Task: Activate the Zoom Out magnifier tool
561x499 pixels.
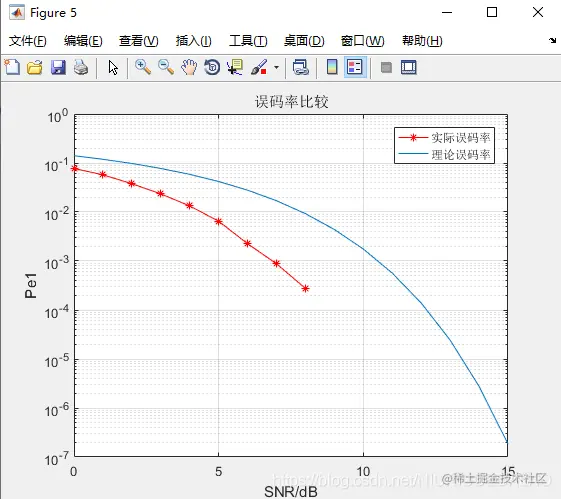Action: [x=166, y=67]
